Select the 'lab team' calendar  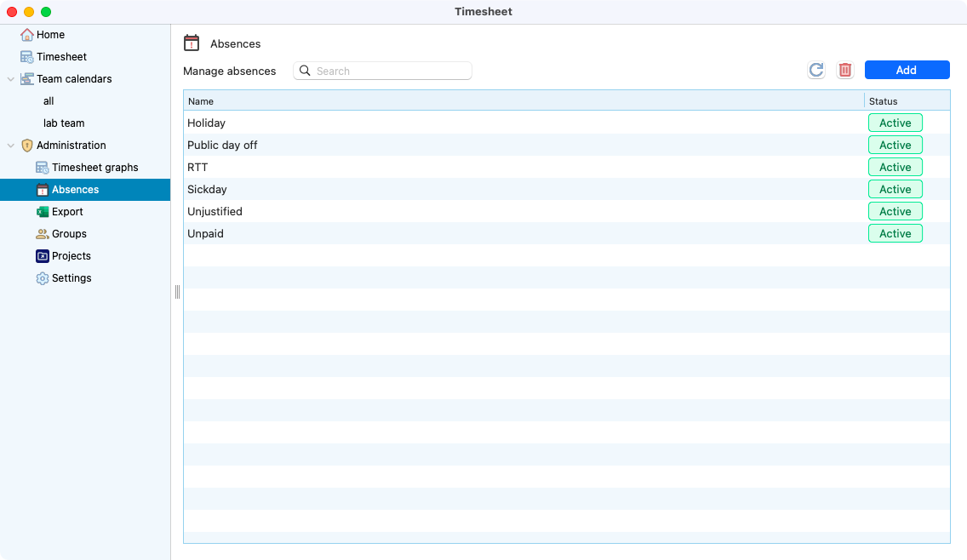tap(64, 123)
